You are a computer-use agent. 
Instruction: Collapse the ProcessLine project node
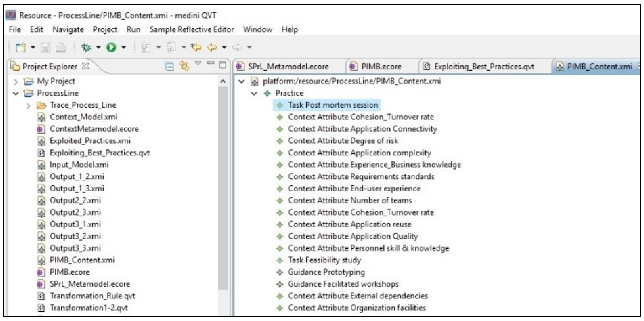point(16,93)
